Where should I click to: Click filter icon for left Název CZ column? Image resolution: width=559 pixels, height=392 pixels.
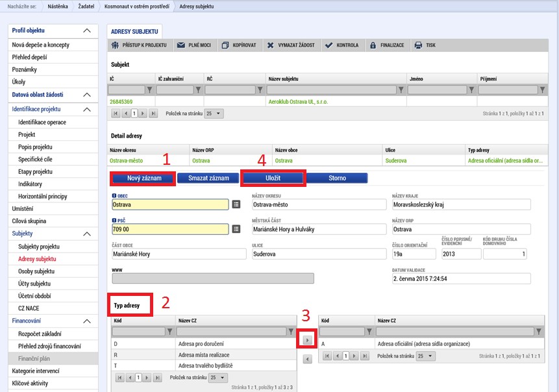291,332
